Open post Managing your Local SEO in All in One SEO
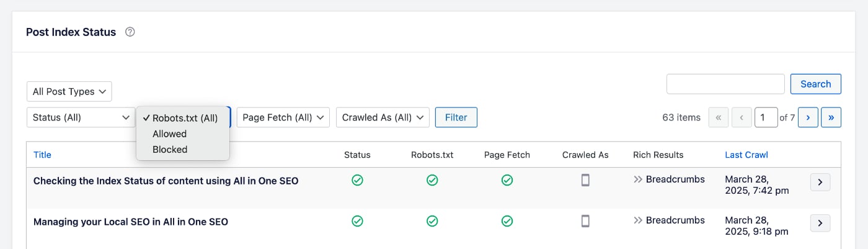This screenshot has height=249, width=868. [131, 221]
